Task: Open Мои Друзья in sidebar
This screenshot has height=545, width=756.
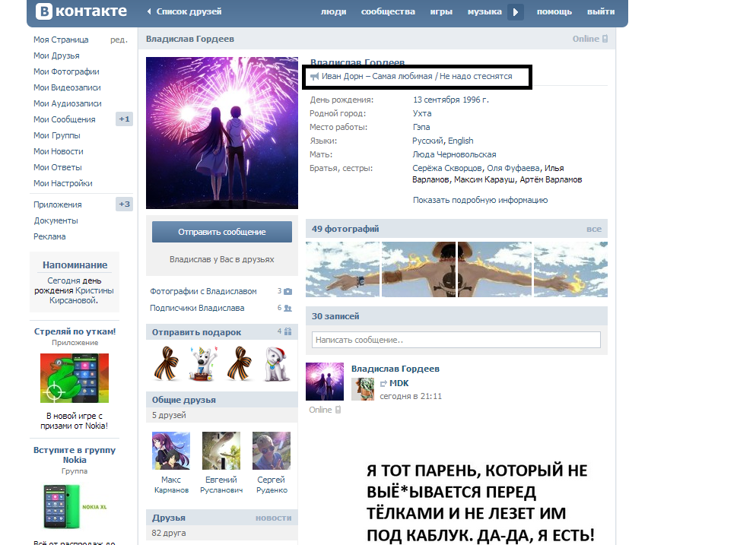Action: [56, 55]
